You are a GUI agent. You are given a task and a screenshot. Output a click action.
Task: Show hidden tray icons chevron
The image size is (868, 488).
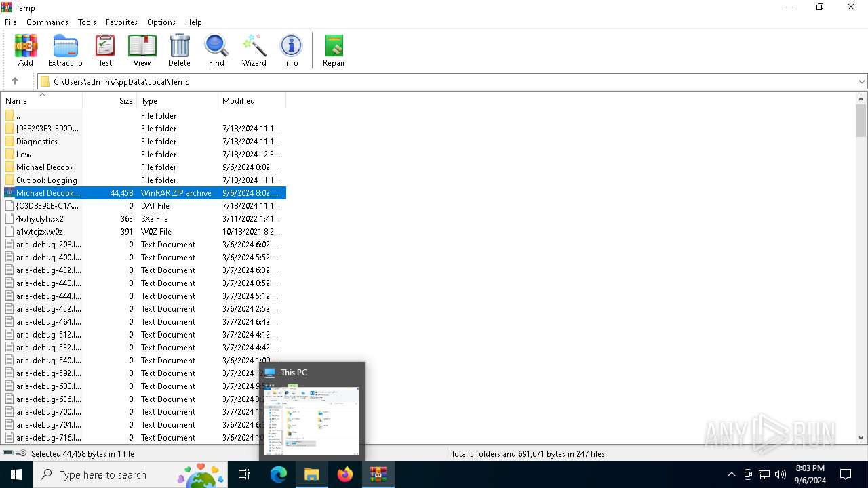click(731, 474)
